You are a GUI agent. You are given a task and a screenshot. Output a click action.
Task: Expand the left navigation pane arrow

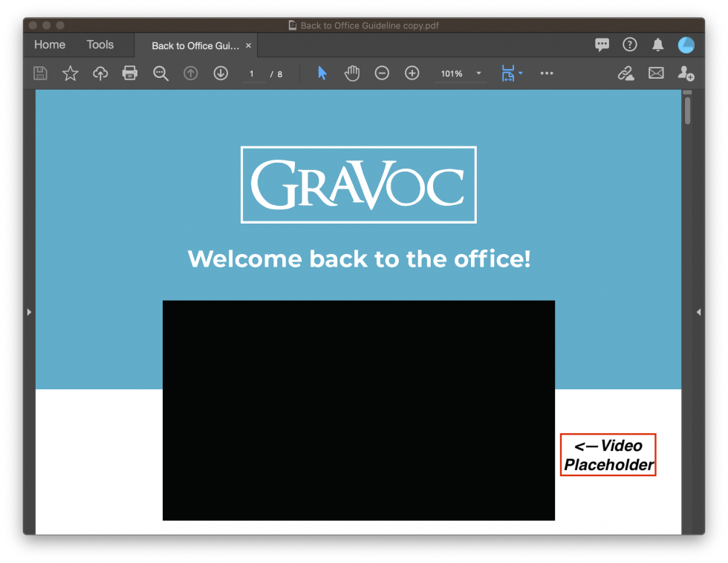click(29, 312)
